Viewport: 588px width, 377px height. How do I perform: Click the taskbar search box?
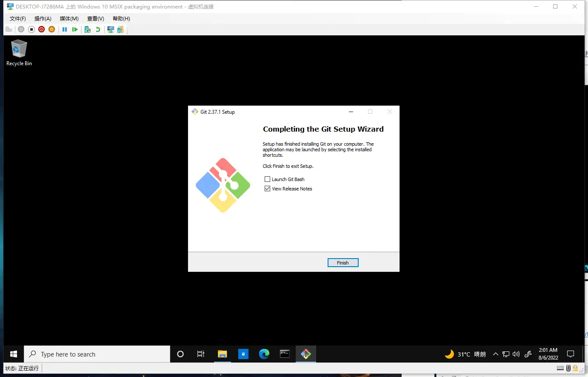[97, 354]
